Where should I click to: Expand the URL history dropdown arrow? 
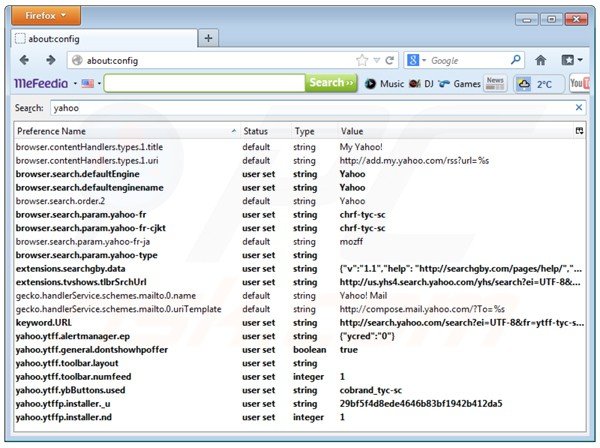(377, 60)
